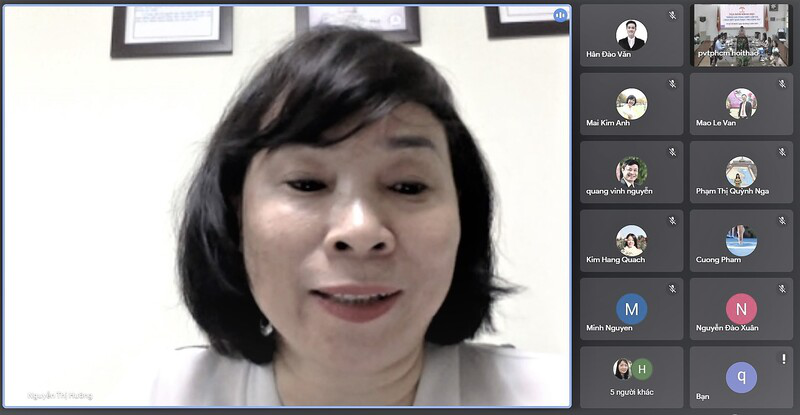Screen dimensions: 800x415
Task: Click muted mic icon on Minh Nguyen tile
Action: (x=673, y=289)
